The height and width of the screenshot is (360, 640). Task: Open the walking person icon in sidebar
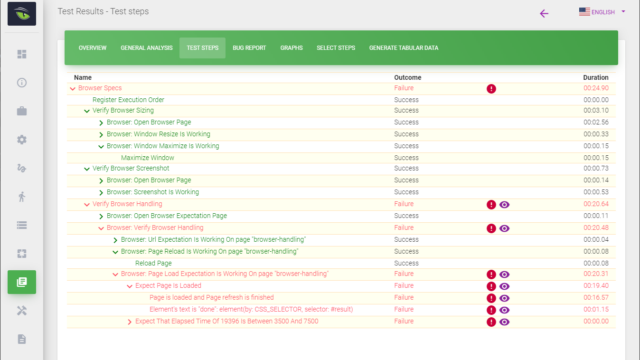(22, 197)
